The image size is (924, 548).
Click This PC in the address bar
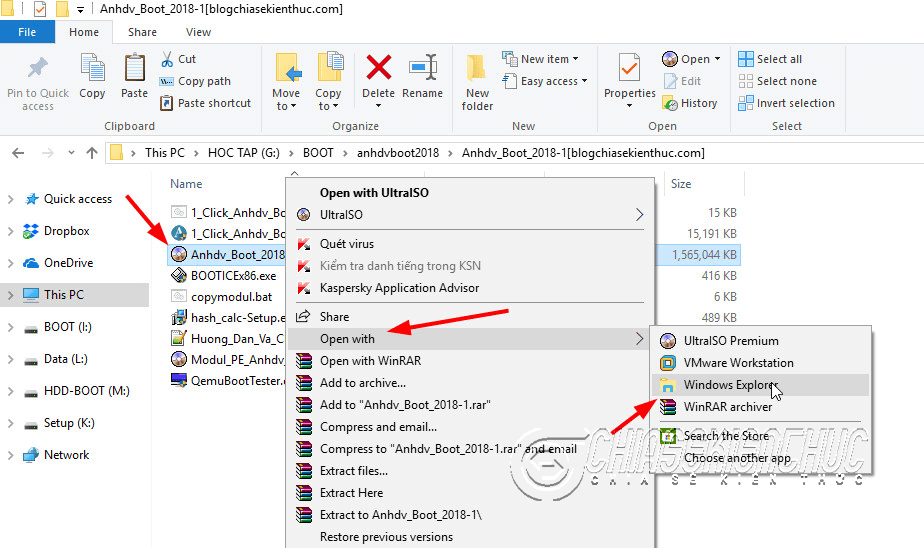click(164, 153)
